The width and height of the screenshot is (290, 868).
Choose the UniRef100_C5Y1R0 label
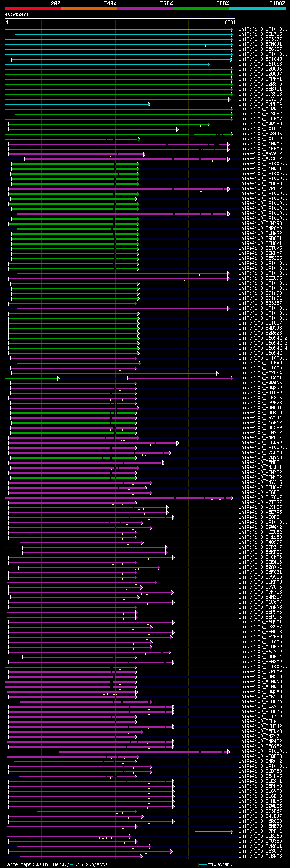260,99
